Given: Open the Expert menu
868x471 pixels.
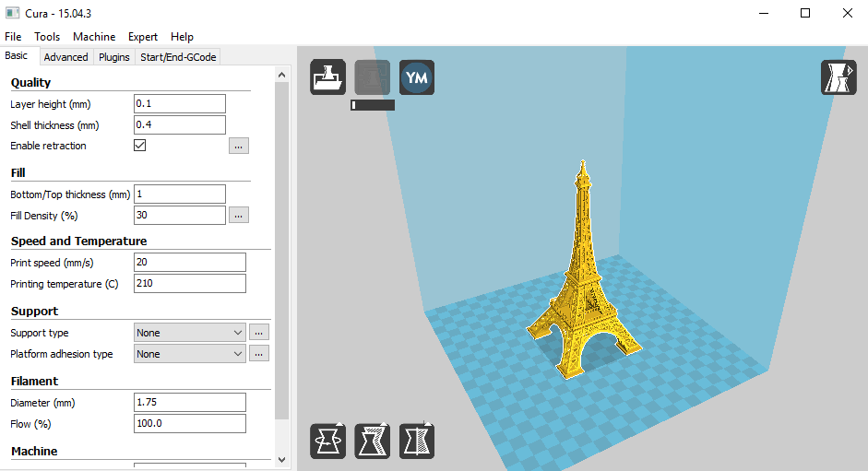Looking at the screenshot, I should pyautogui.click(x=143, y=37).
